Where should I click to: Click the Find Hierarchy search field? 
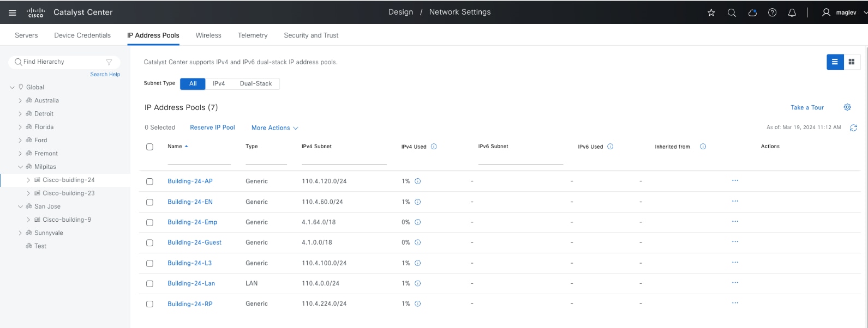click(63, 62)
